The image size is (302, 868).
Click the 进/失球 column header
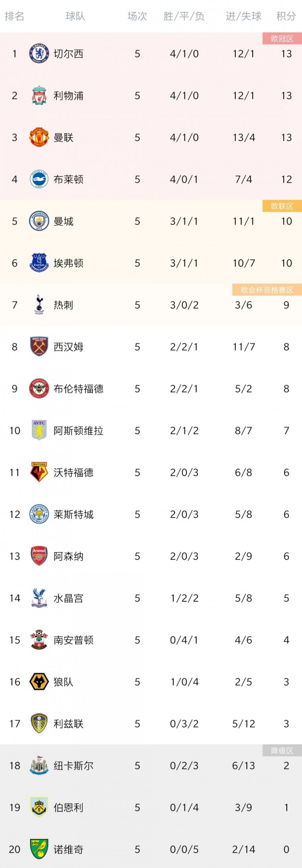click(244, 16)
